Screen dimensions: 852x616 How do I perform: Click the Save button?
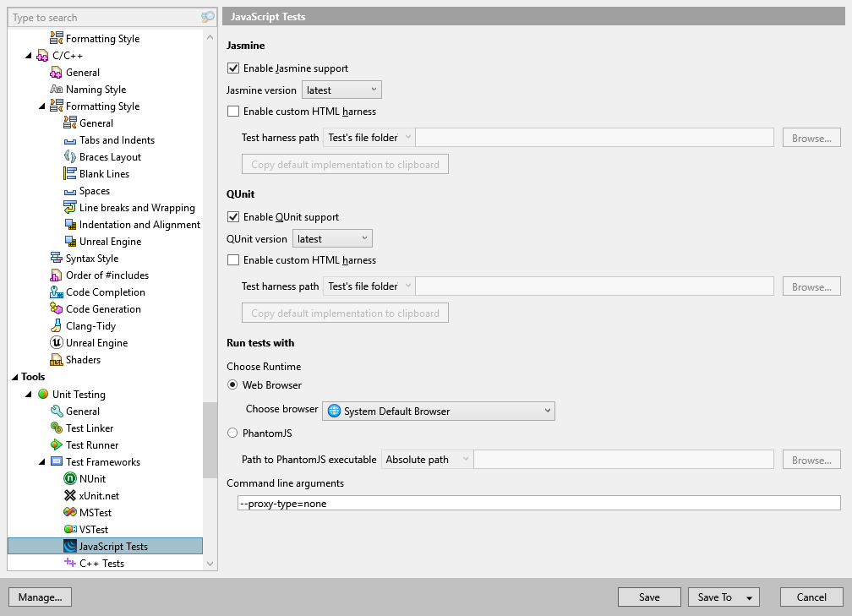tap(648, 597)
